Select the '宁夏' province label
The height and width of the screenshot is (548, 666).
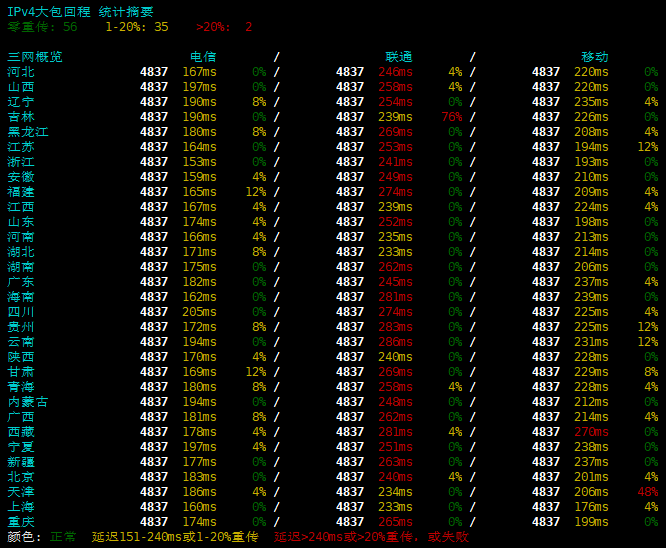coord(21,447)
